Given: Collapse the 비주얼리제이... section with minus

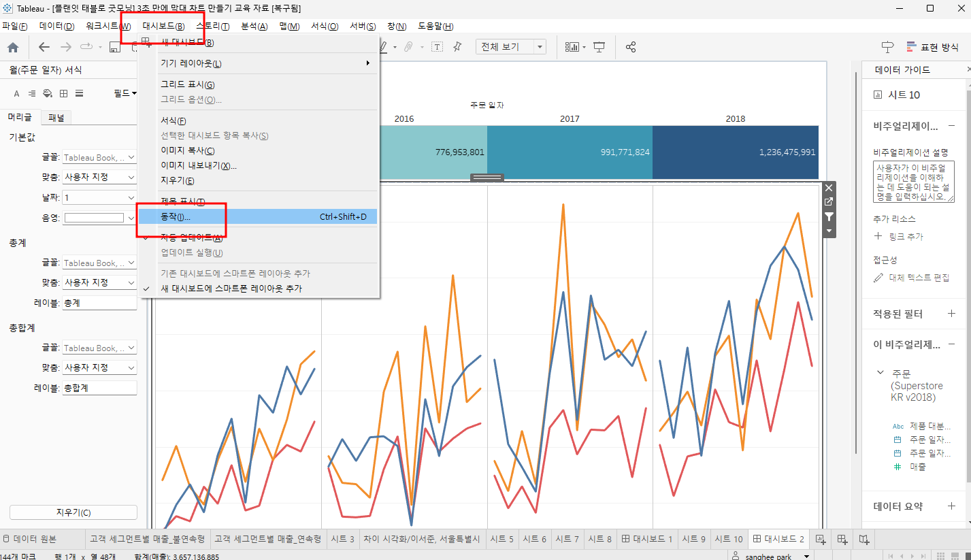Looking at the screenshot, I should 951,126.
